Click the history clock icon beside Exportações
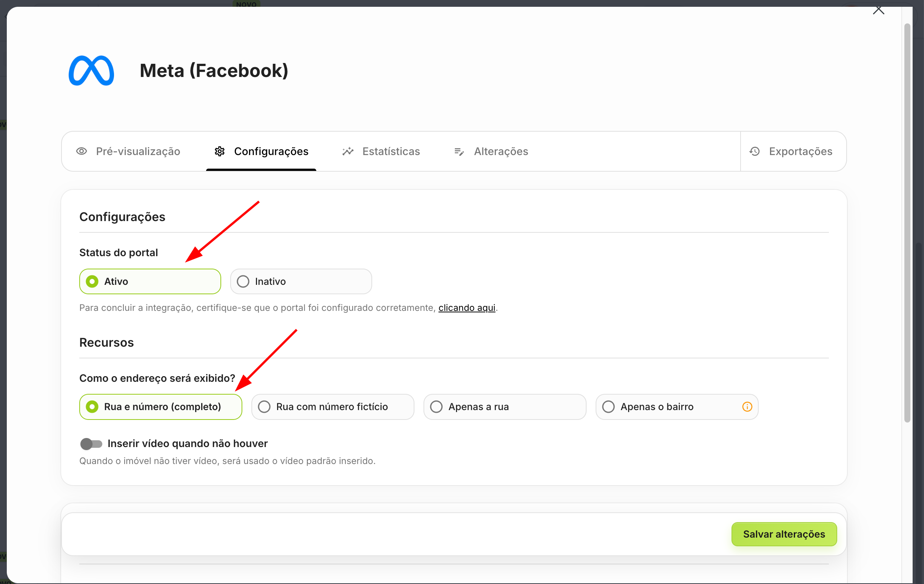 point(755,151)
